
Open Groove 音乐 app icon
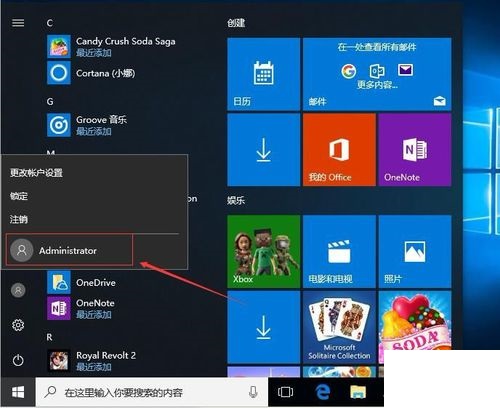(x=59, y=125)
